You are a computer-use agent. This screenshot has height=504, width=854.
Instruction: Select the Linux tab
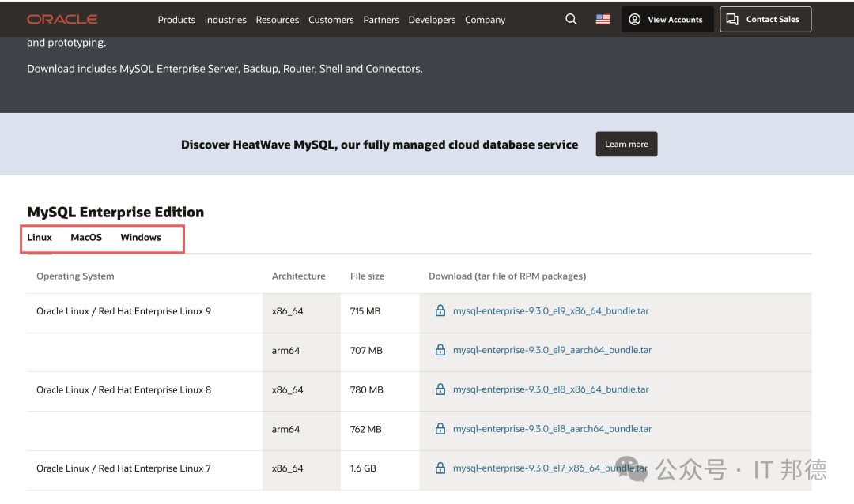click(x=40, y=237)
